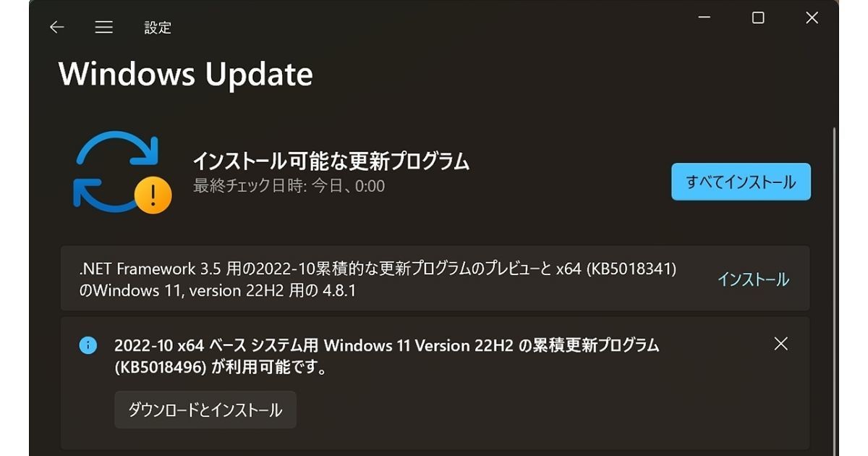This screenshot has width=868, height=456.
Task: Open the hamburger navigation menu
Action: [104, 28]
